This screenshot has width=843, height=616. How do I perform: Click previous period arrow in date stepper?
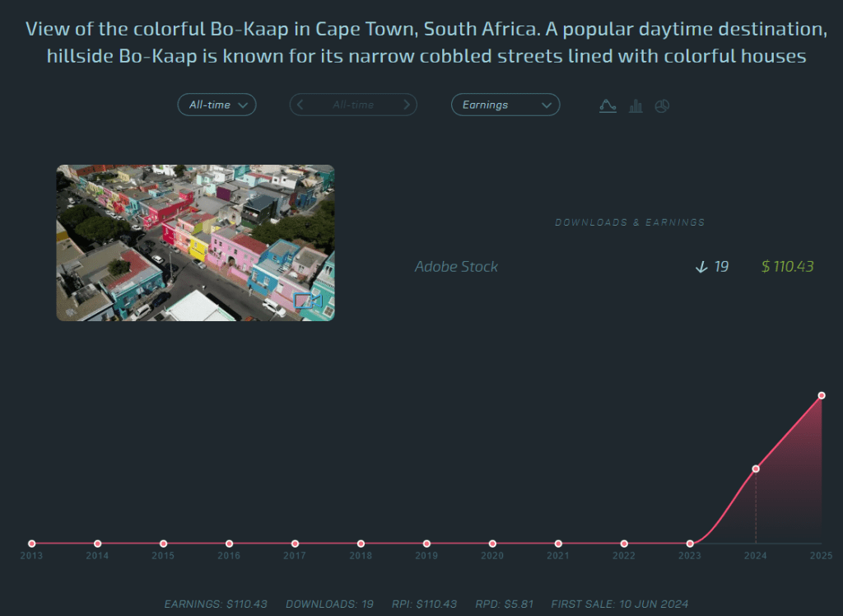pyautogui.click(x=300, y=105)
